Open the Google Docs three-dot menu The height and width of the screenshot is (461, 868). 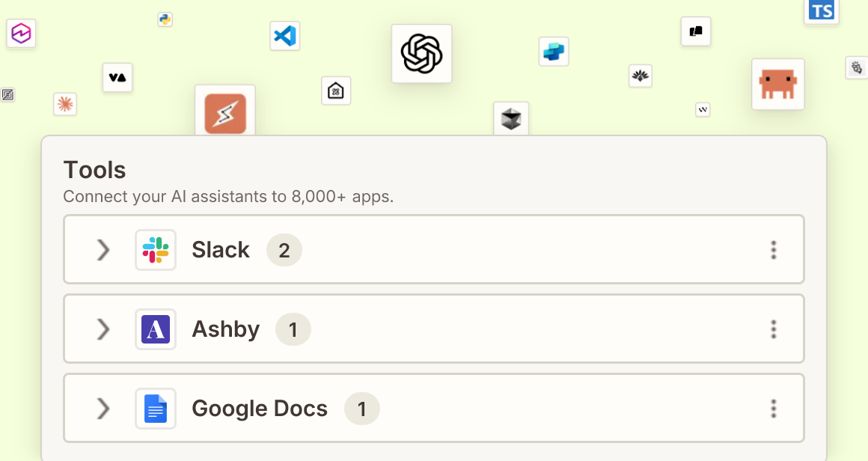point(773,409)
